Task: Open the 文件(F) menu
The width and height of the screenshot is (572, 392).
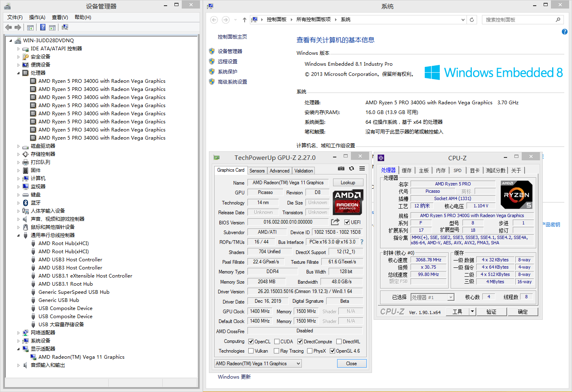Action: tap(15, 17)
